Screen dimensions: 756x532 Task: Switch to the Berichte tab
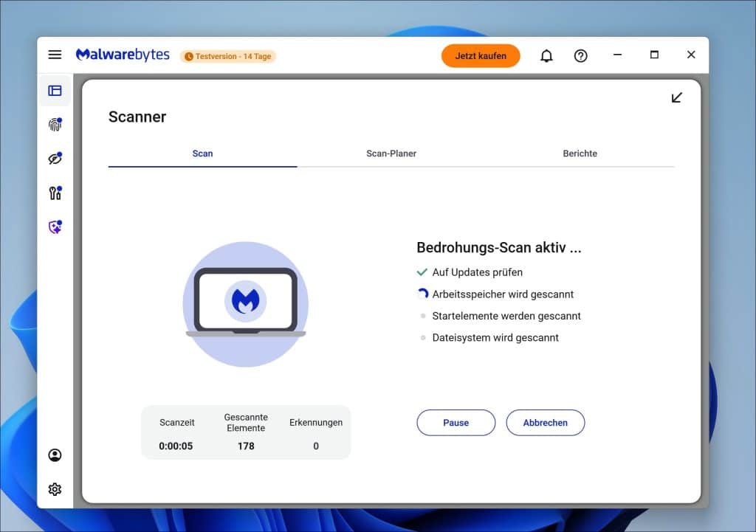(580, 153)
